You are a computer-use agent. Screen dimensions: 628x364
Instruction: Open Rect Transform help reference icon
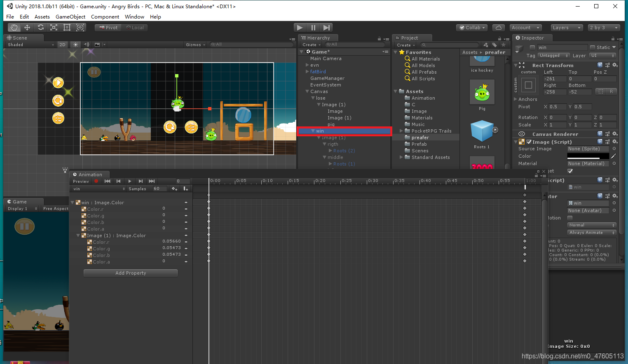[x=600, y=65]
